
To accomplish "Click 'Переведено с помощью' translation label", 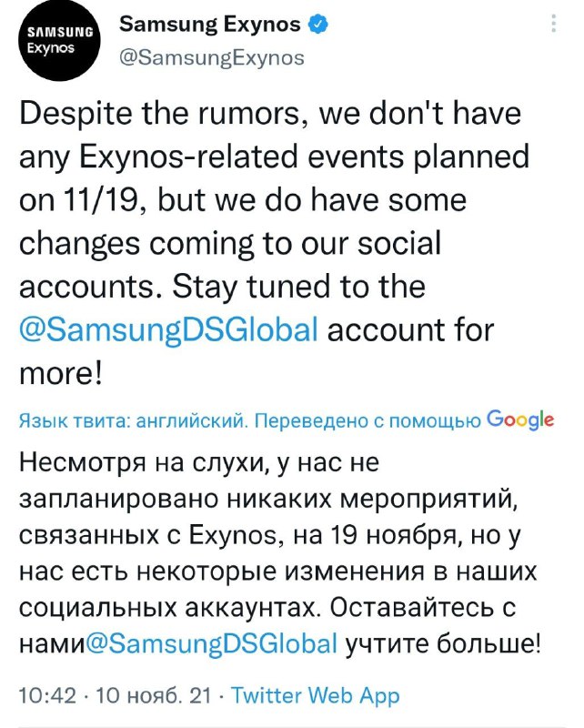I will [368, 420].
